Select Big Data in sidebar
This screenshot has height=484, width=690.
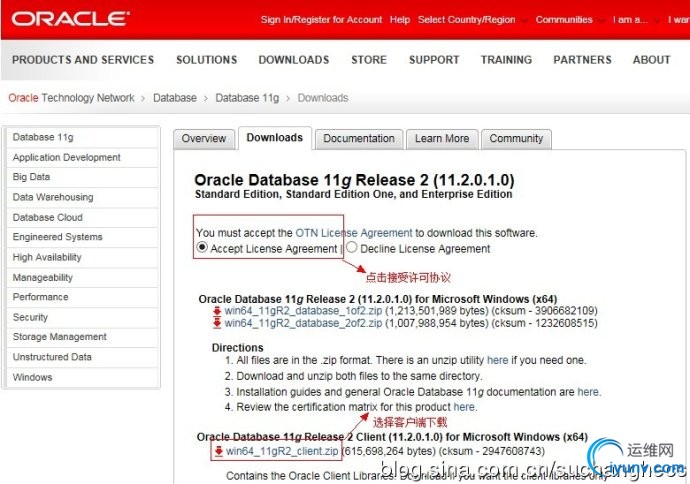click(82, 177)
